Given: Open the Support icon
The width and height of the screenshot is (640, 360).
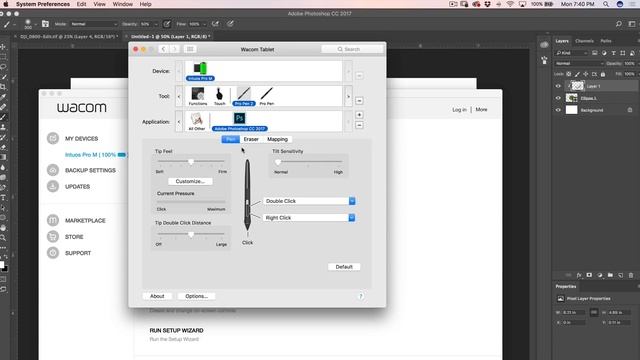Looking at the screenshot, I should point(53,253).
